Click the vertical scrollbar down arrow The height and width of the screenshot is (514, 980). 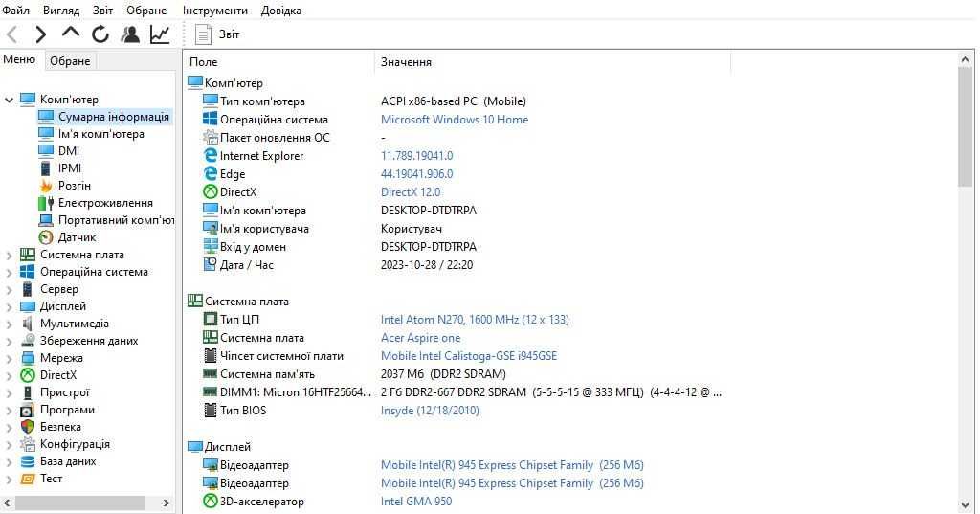point(965,505)
